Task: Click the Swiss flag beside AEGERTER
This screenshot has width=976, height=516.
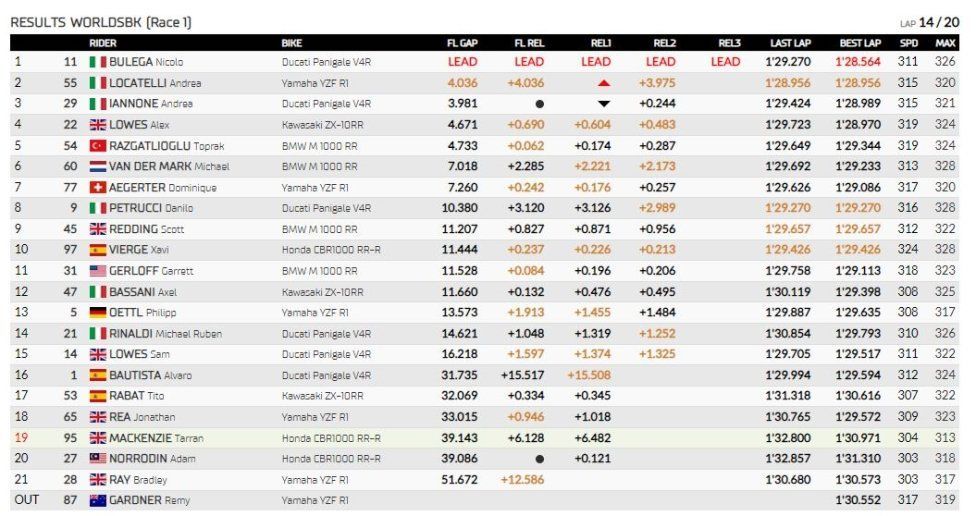Action: pyautogui.click(x=98, y=187)
